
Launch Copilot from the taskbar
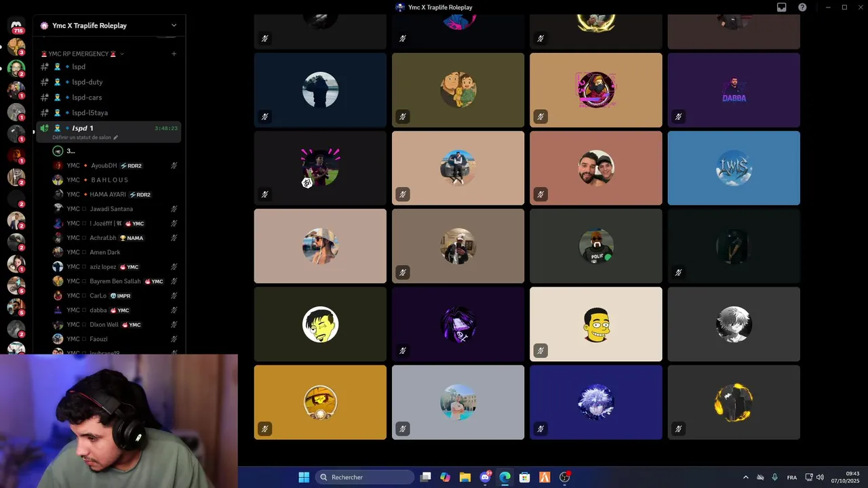click(445, 477)
